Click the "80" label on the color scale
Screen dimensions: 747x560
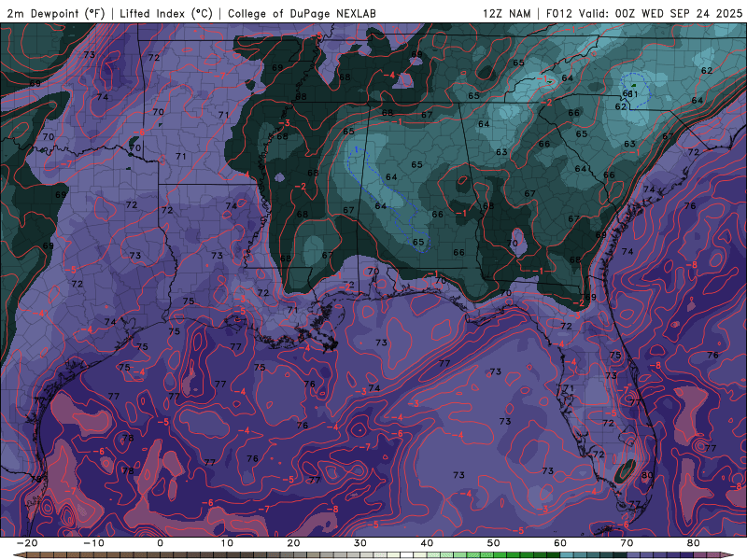(694, 543)
